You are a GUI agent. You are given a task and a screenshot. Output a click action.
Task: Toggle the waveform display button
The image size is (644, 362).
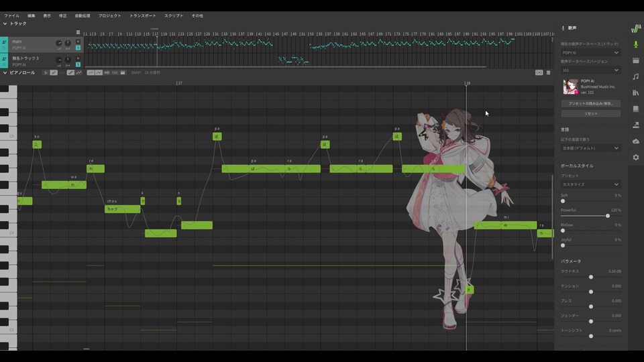(x=107, y=72)
